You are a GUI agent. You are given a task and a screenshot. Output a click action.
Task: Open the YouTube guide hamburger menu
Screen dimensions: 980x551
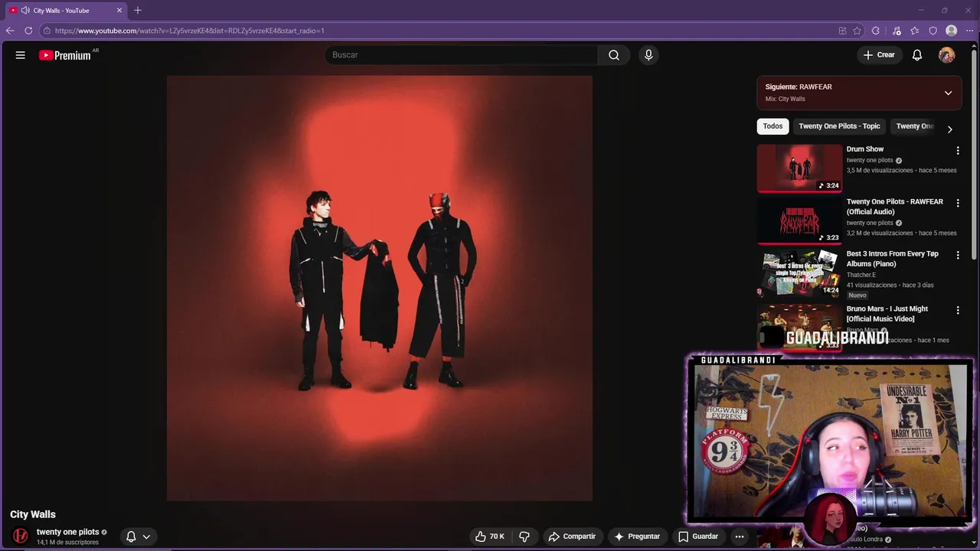tap(21, 55)
